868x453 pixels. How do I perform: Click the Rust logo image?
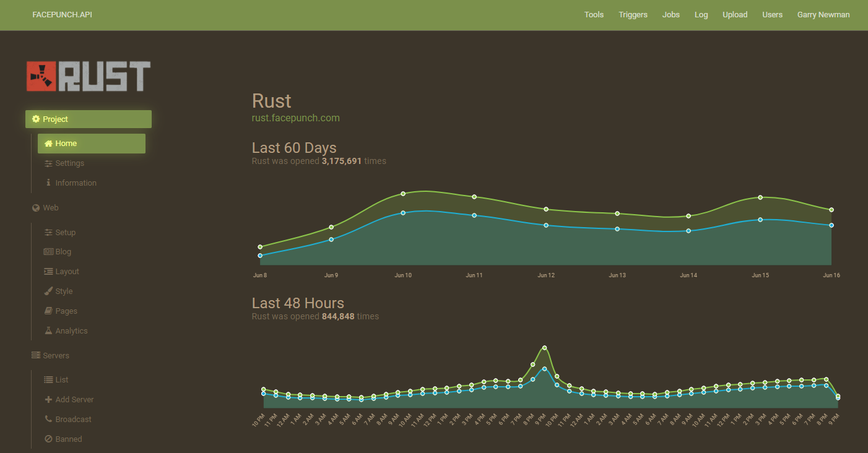[x=89, y=76]
